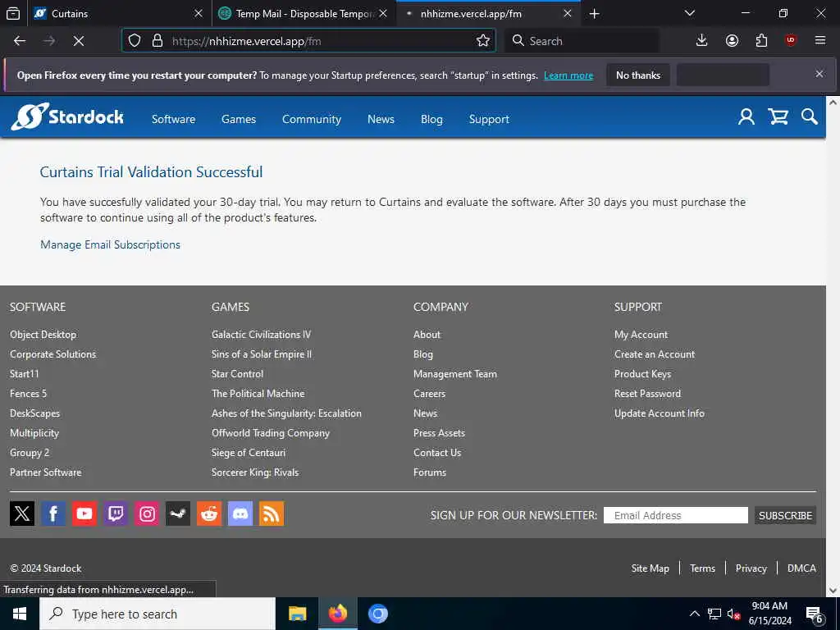Image resolution: width=840 pixels, height=630 pixels.
Task: Open Firefox View icon in tab bar
Action: point(13,13)
